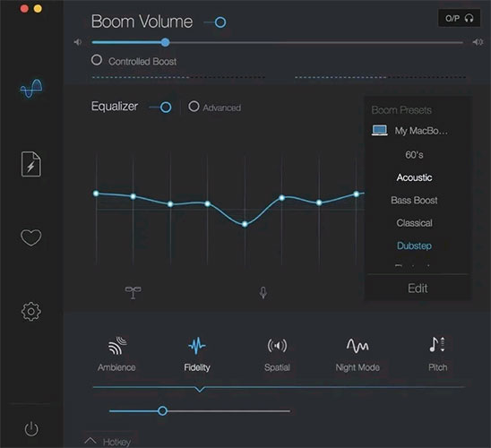Select the Bass Boost preset
This screenshot has height=448, width=491.
(414, 200)
